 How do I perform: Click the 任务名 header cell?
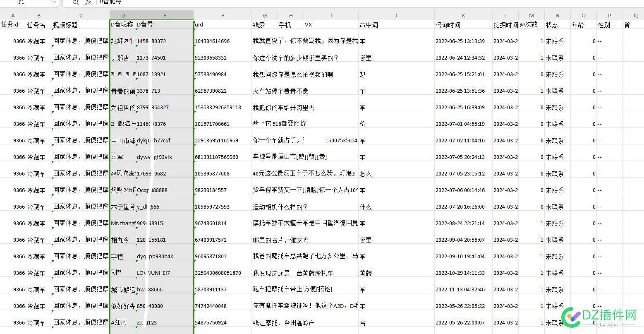tap(39, 24)
